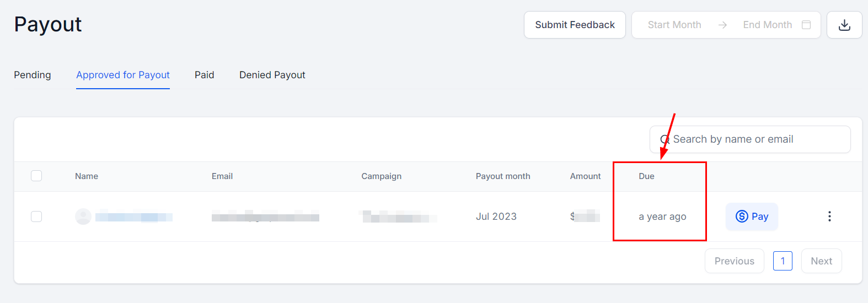Click the Previous pagination button

(x=734, y=261)
